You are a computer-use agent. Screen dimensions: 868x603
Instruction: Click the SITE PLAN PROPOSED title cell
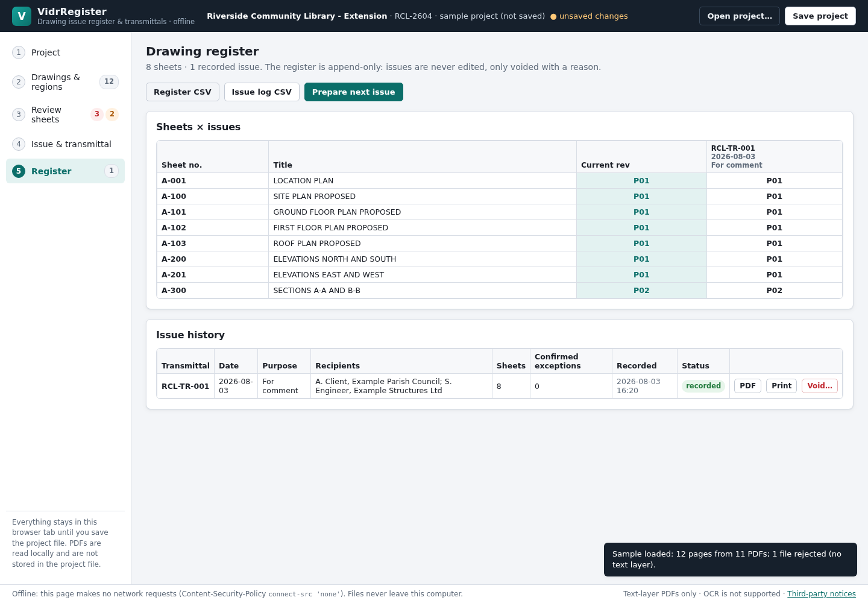click(423, 197)
